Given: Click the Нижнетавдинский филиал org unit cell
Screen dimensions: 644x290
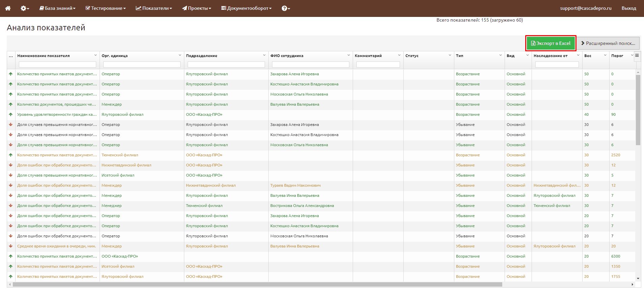Looking at the screenshot, I should 142,165.
